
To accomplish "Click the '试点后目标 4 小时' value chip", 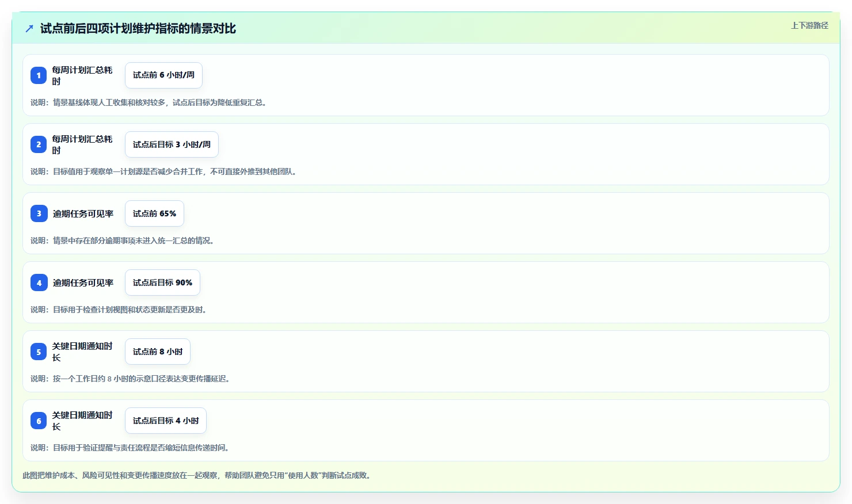I will point(166,421).
